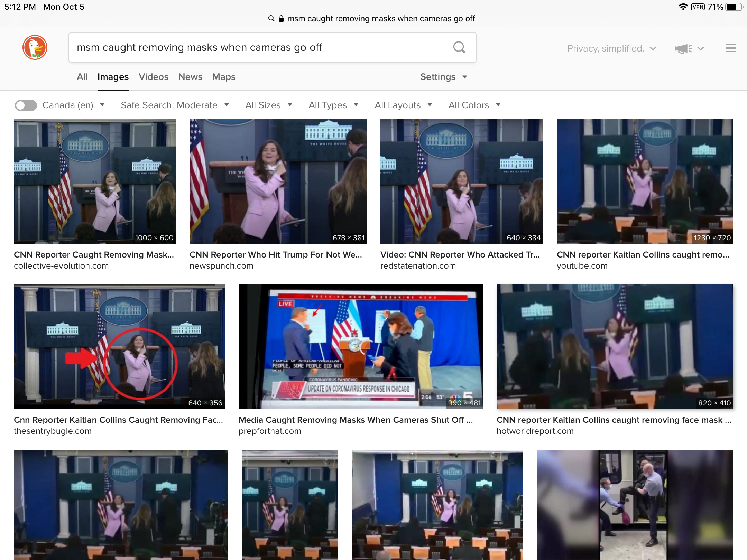Viewport: 747px width, 560px height.
Task: Tap the address bar search icon
Action: [271, 18]
